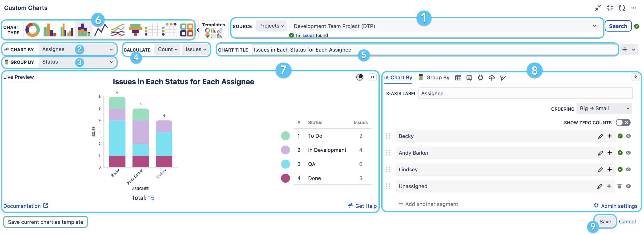Hide the Lindsey segment via eye icon

pyautogui.click(x=628, y=169)
